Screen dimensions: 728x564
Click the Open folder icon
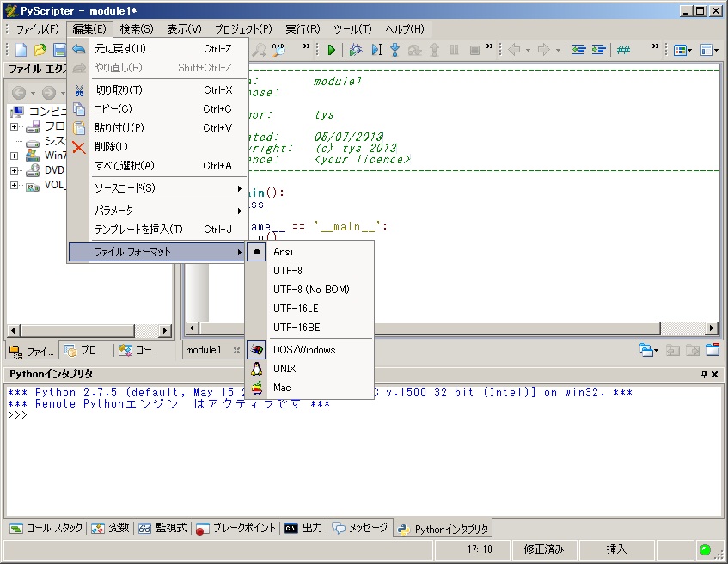40,50
